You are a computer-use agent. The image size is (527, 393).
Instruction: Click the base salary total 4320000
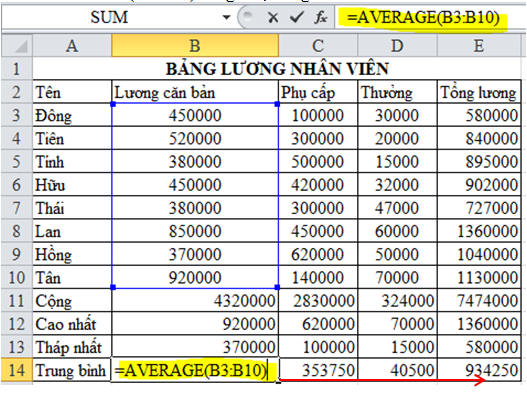195,301
